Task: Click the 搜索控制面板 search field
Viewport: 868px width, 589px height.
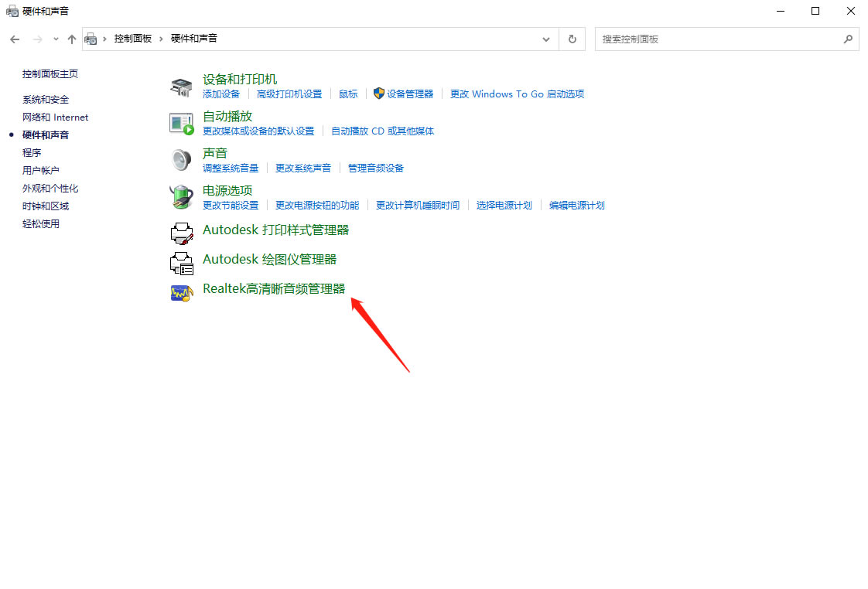Action: pyautogui.click(x=719, y=39)
